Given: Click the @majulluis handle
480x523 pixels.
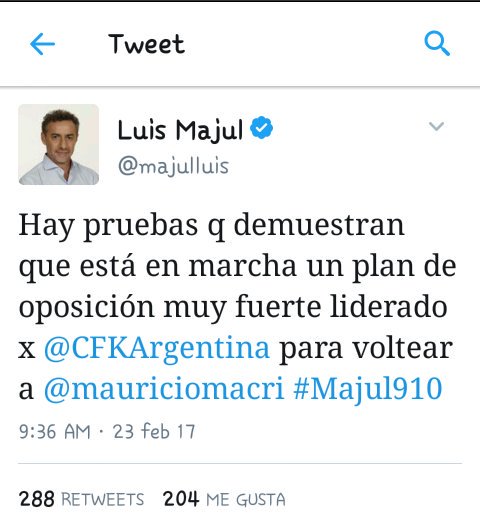Looking at the screenshot, I should pos(173,165).
